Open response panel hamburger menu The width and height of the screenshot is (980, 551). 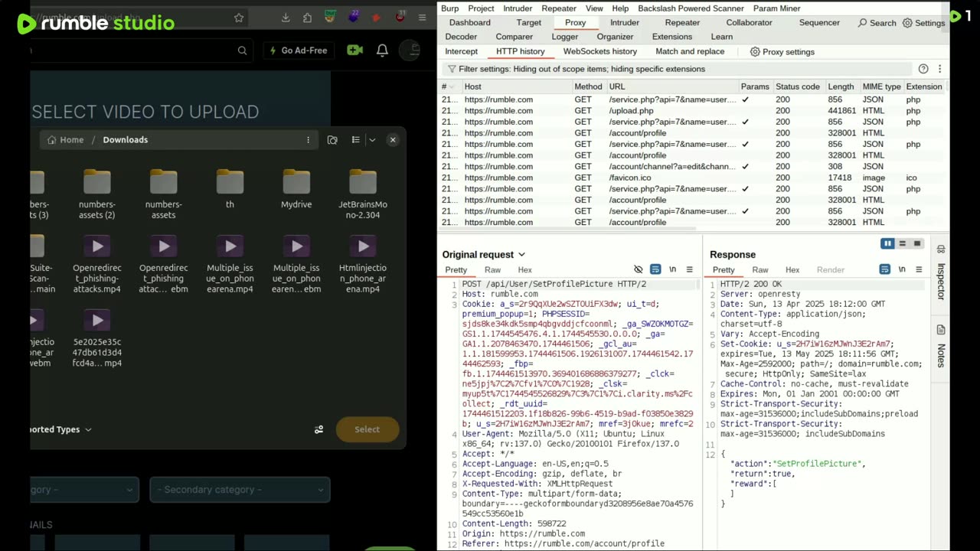[919, 269]
